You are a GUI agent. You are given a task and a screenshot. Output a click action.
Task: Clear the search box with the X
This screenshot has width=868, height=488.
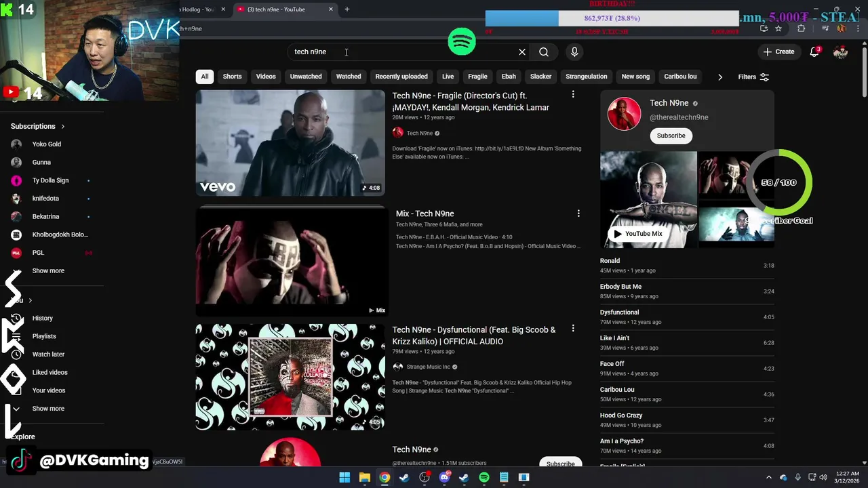point(522,52)
